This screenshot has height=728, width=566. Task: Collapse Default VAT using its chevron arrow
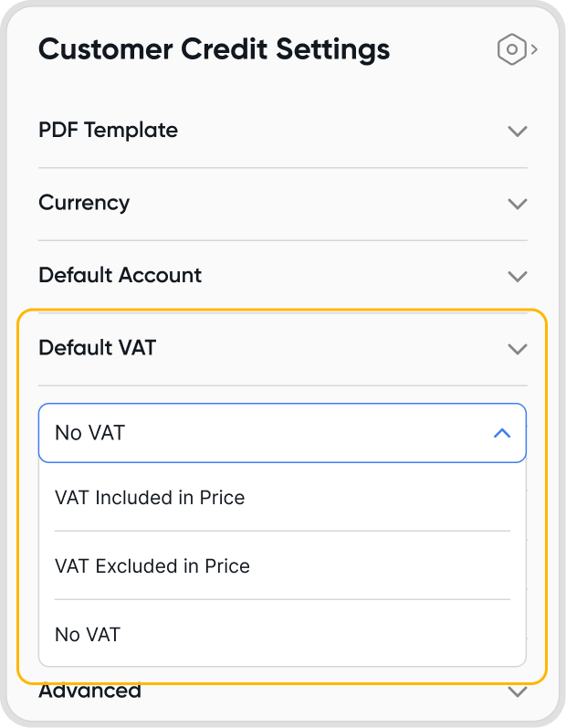coord(517,349)
